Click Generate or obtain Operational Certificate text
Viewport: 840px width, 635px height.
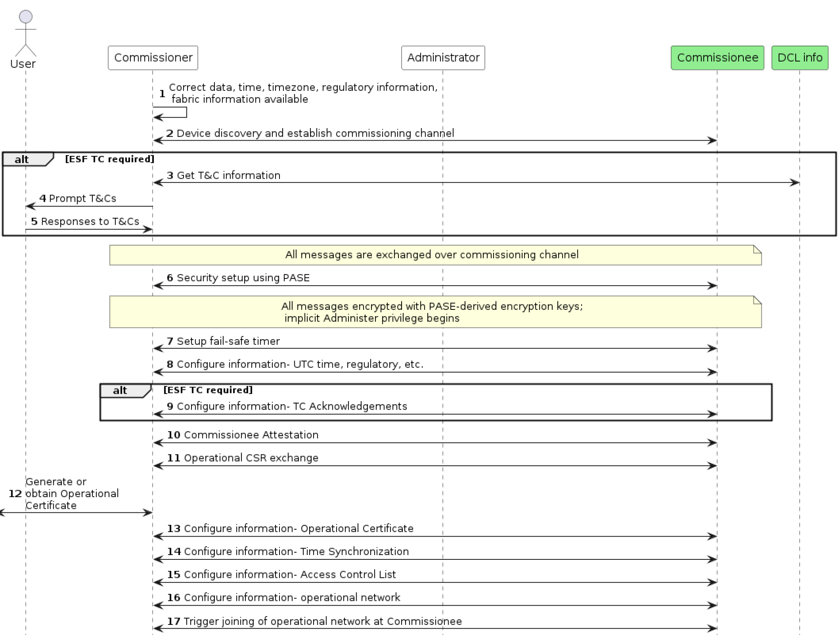click(x=72, y=494)
